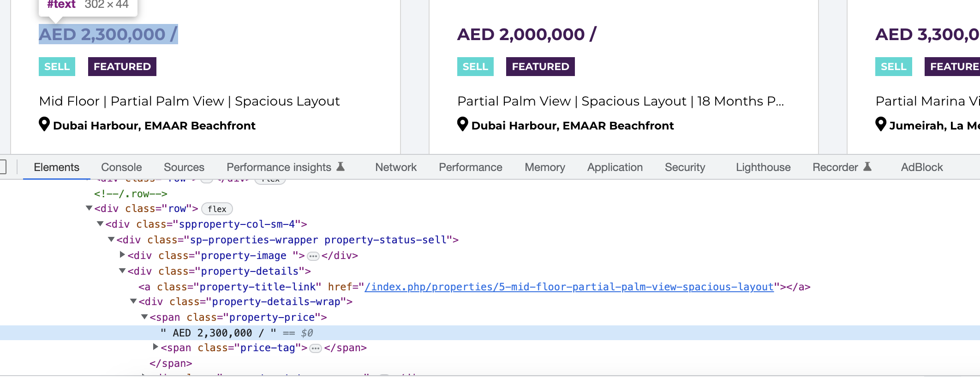Click the ellipsis in price-tag span
This screenshot has height=377, width=980.
(316, 348)
